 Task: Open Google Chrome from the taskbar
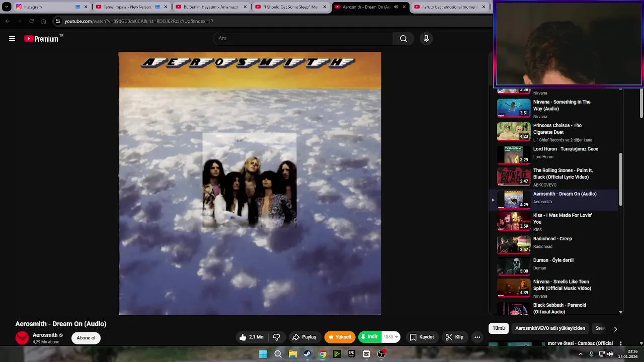point(323,354)
